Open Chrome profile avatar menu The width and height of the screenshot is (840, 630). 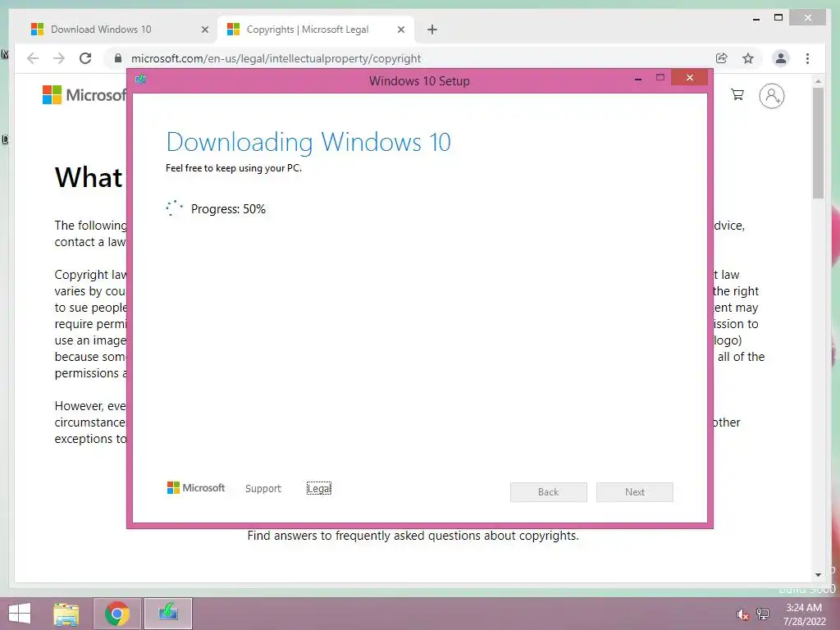click(781, 58)
